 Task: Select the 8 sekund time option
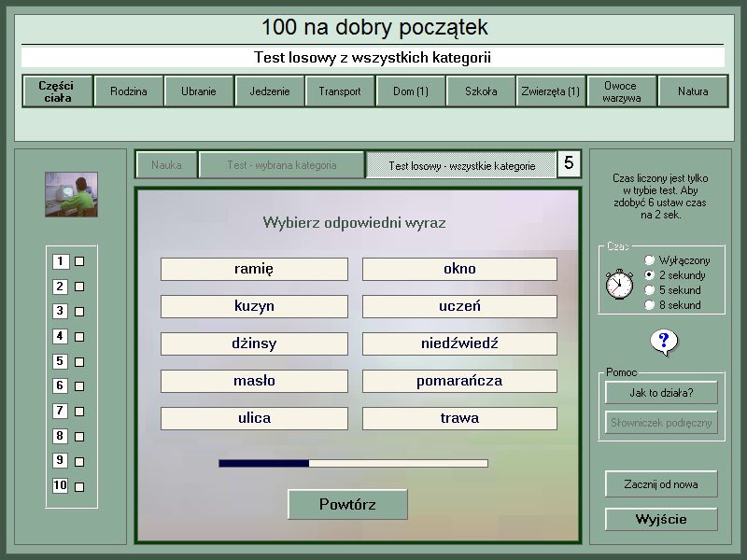coord(650,305)
